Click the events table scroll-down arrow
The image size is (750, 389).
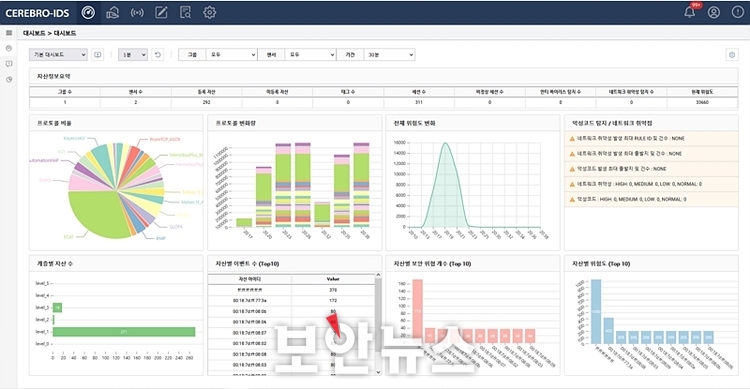tap(378, 372)
